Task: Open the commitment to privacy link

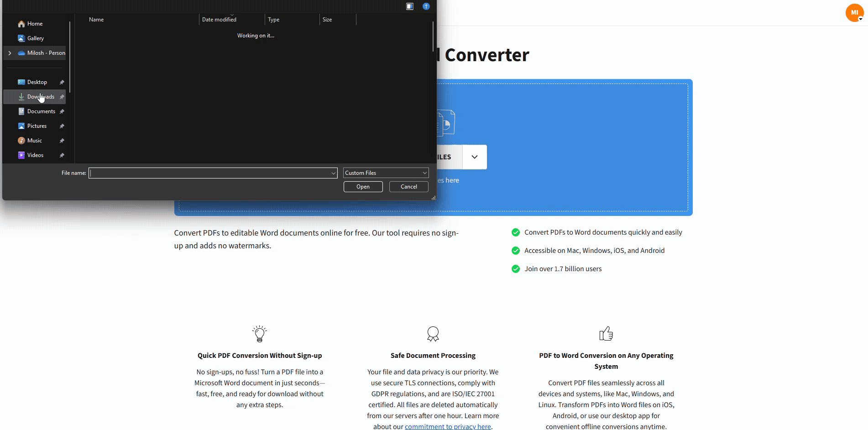Action: click(x=447, y=426)
